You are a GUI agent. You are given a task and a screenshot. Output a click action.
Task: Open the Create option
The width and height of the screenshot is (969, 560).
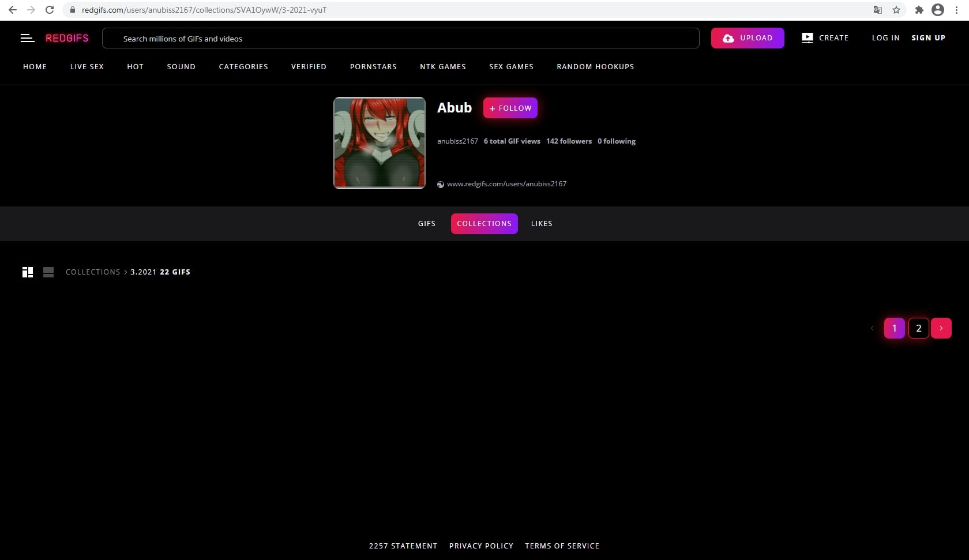825,38
